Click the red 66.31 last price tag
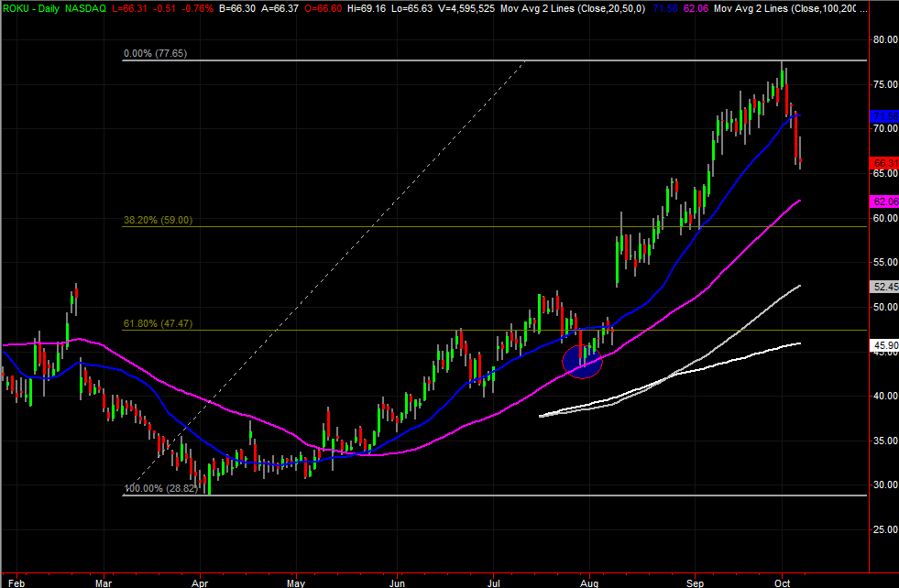Viewport: 899px width, 588px height. 883,163
